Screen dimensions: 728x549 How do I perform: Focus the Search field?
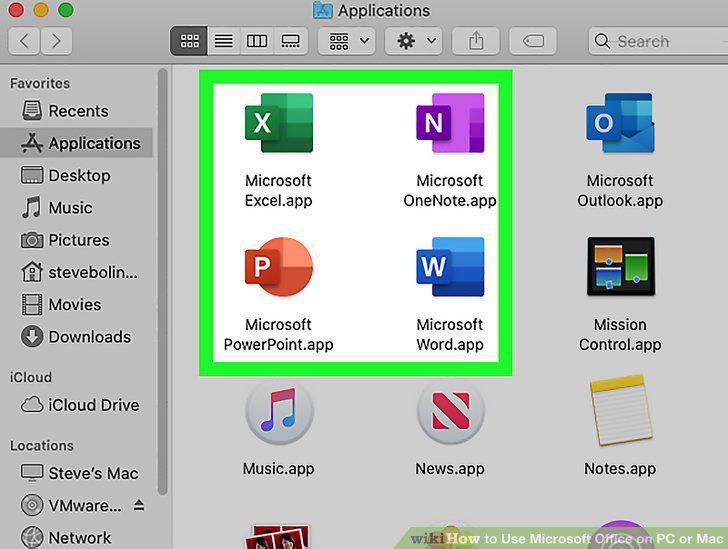coord(658,41)
